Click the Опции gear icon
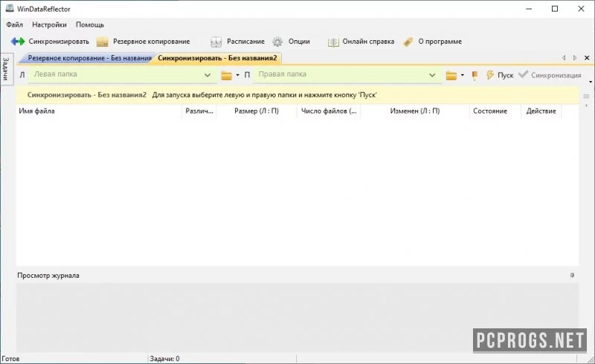The image size is (595, 364). (x=277, y=42)
